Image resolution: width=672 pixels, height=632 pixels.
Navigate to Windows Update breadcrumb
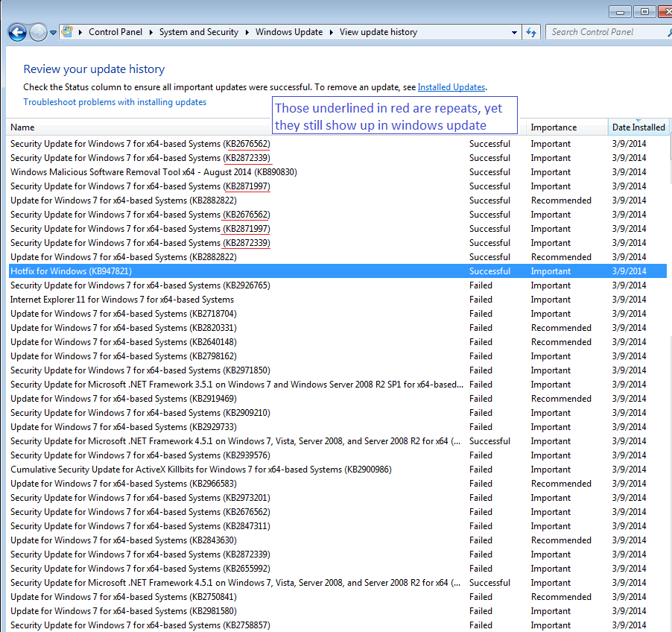point(289,32)
